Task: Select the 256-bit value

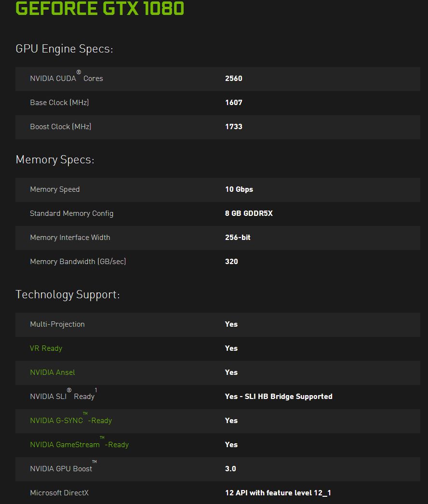Action: (238, 238)
